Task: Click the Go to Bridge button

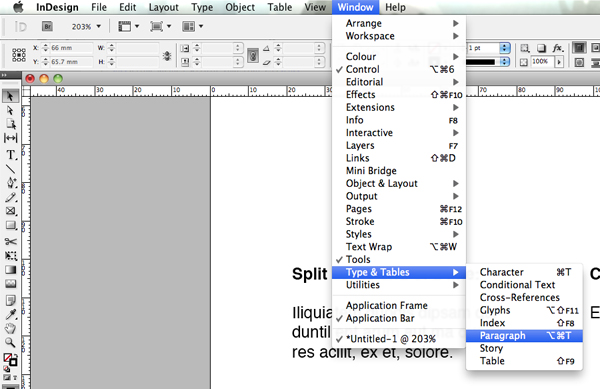Action: pos(47,26)
